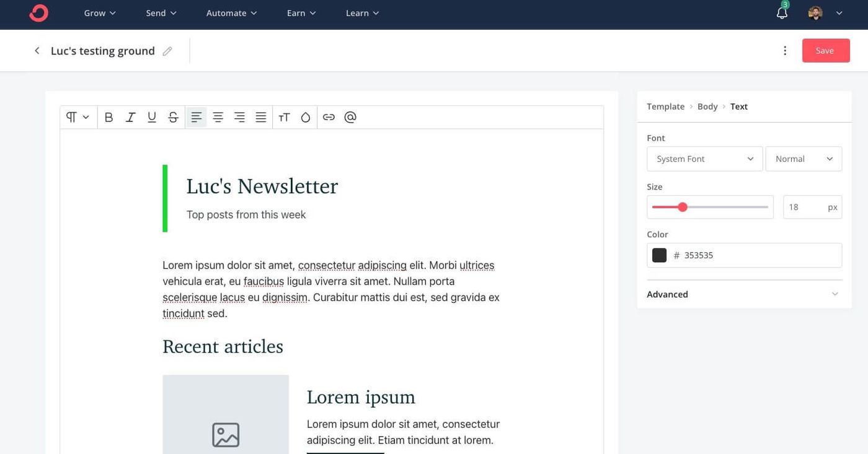
Task: Open the paragraph format dropdown
Action: [78, 117]
